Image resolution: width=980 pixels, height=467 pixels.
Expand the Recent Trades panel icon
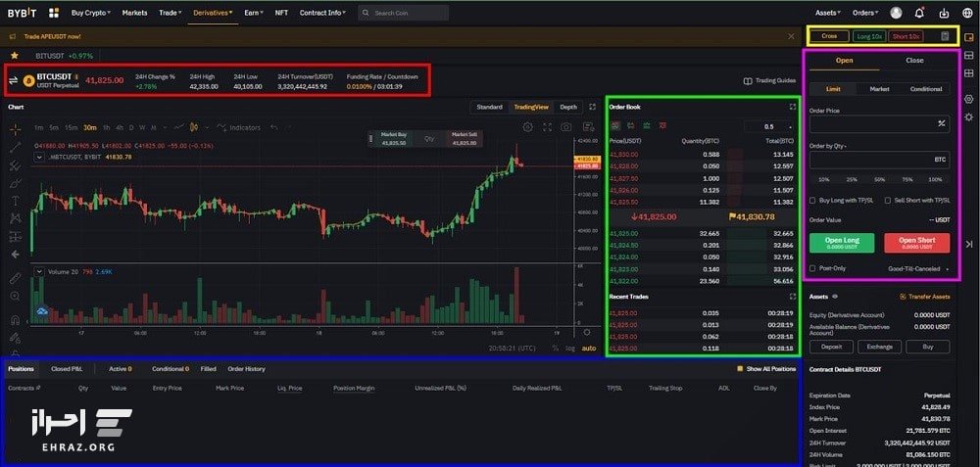point(793,297)
